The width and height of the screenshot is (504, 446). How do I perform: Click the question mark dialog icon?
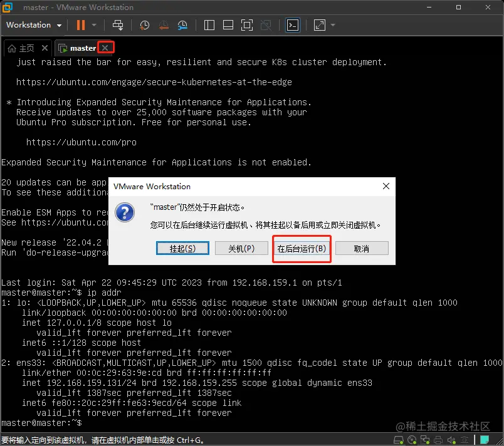[x=125, y=212]
